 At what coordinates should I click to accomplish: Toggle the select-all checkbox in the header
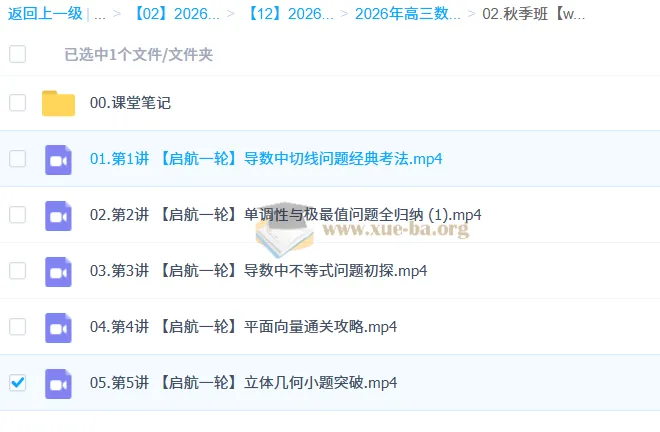tap(17, 54)
